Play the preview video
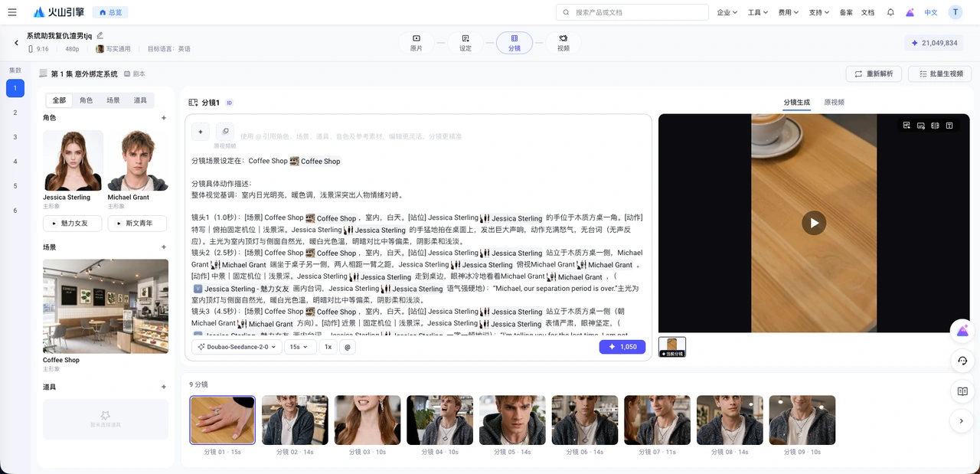The height and width of the screenshot is (474, 980). pos(814,223)
